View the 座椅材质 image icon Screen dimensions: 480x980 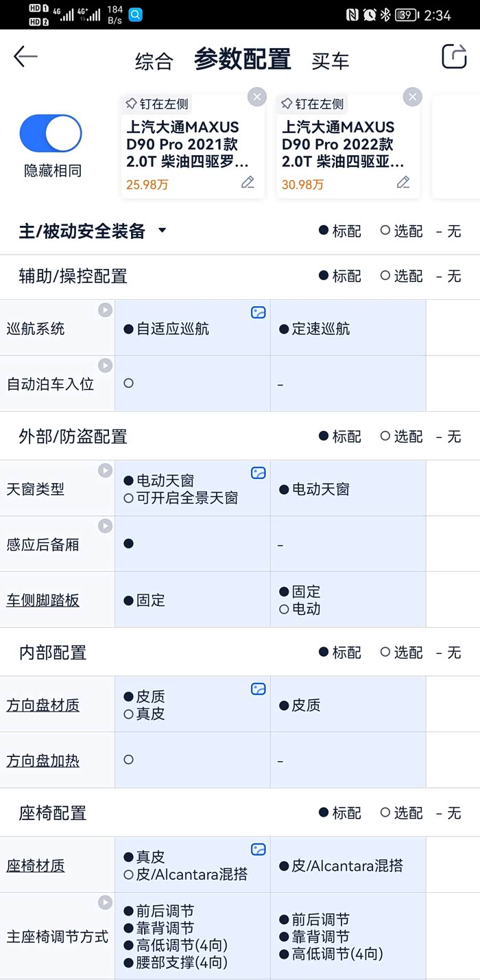click(x=258, y=850)
